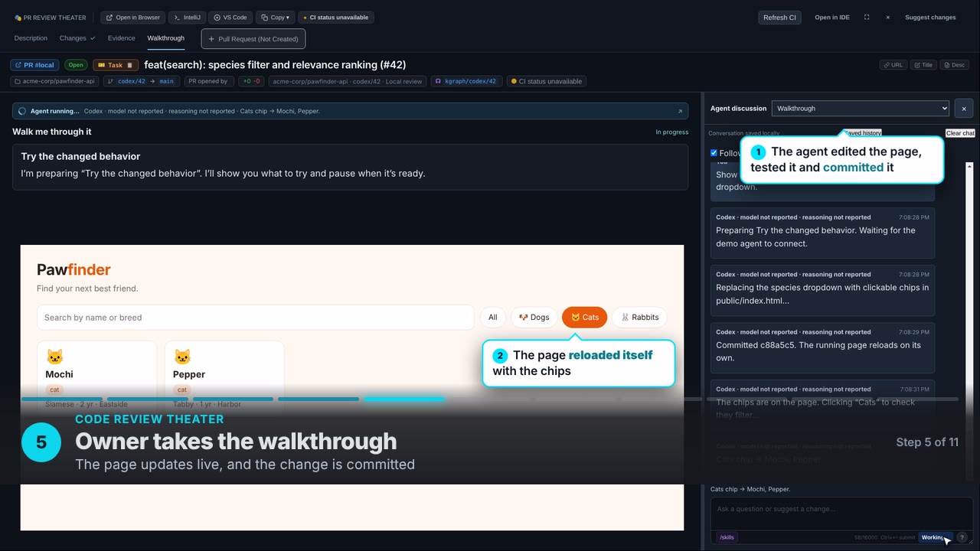Select the Cats species chip

[x=585, y=318]
